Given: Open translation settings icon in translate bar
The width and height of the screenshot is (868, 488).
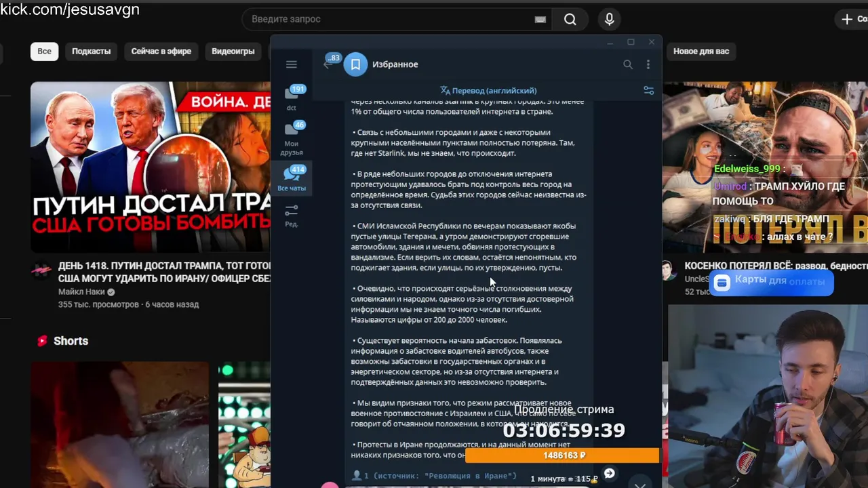Looking at the screenshot, I should point(648,90).
